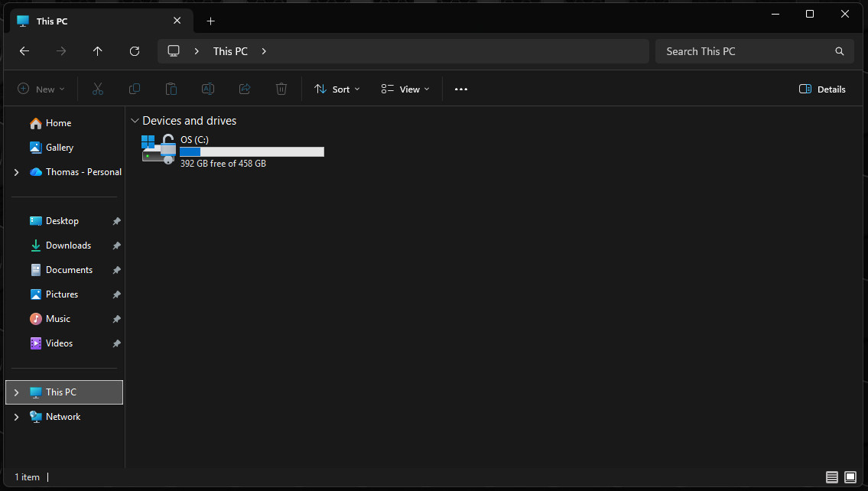Expand the This PC tree node
This screenshot has height=491, width=868.
[x=17, y=392]
